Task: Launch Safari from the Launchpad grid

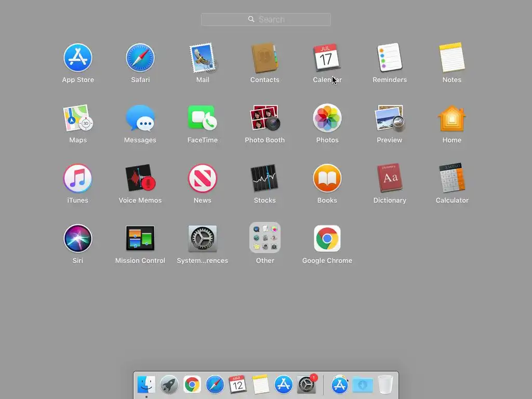Action: [x=140, y=58]
